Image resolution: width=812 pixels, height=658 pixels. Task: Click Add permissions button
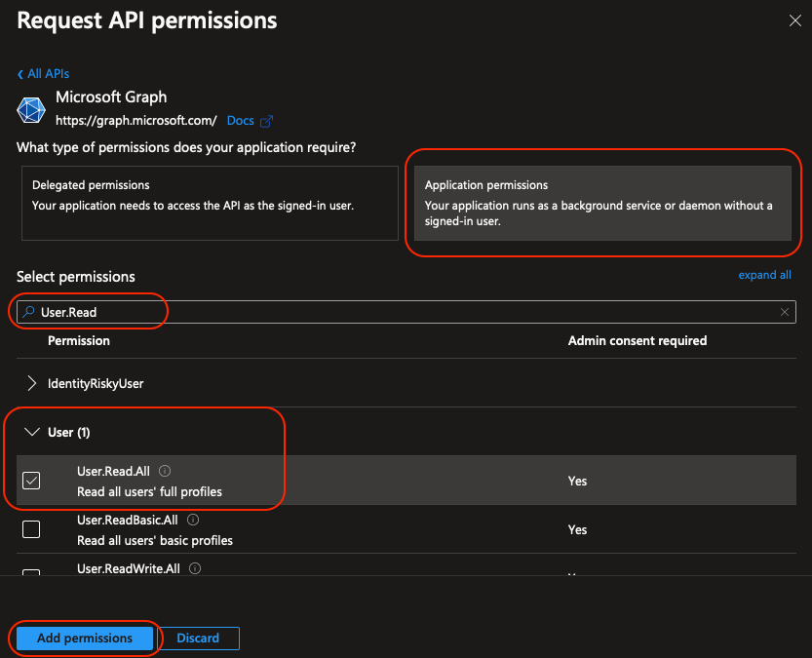(x=85, y=638)
